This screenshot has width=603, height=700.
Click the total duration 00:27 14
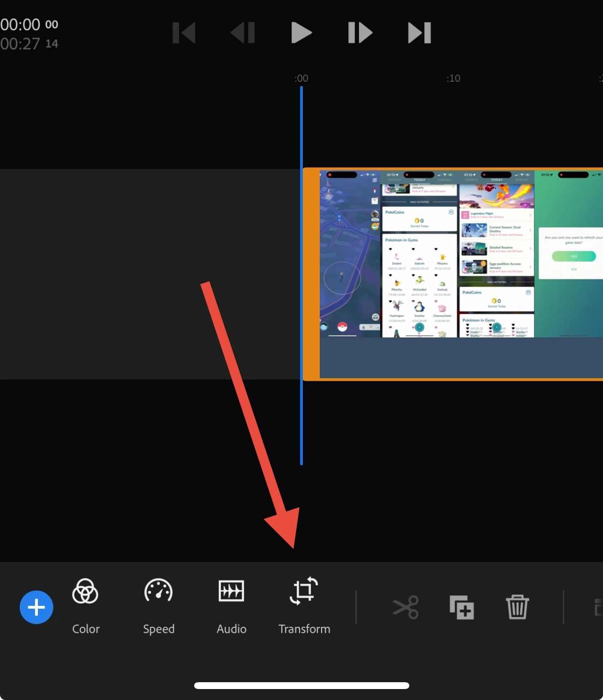[29, 44]
